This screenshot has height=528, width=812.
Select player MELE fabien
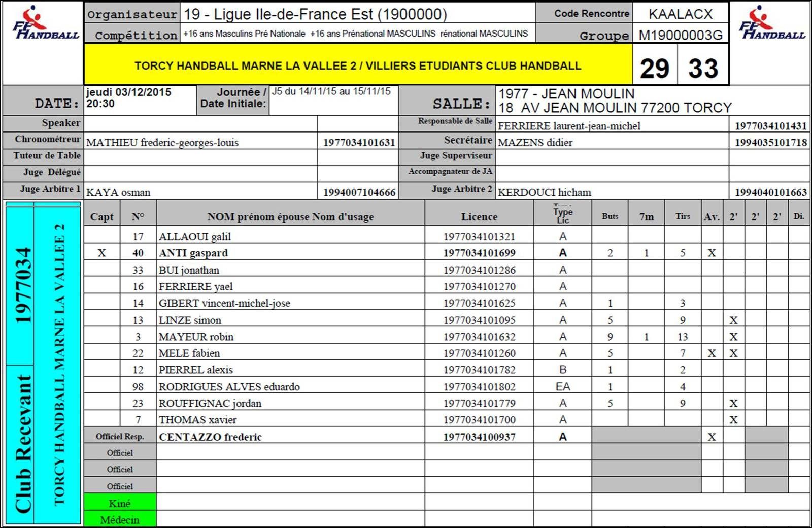click(189, 353)
